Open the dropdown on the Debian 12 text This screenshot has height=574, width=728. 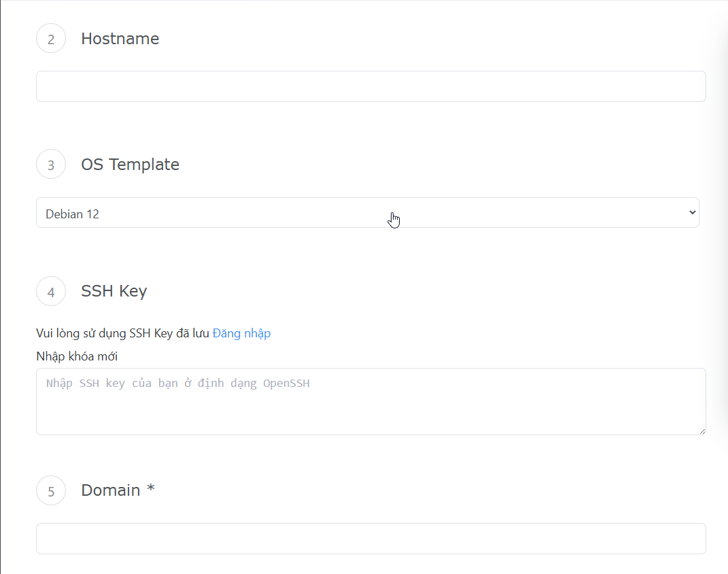pyautogui.click(x=73, y=214)
